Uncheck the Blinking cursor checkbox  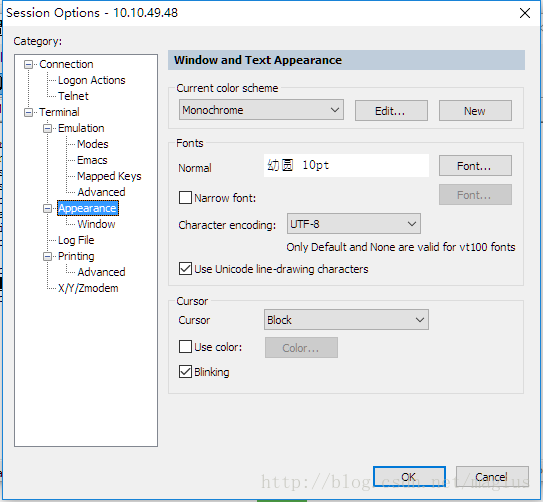click(x=185, y=371)
